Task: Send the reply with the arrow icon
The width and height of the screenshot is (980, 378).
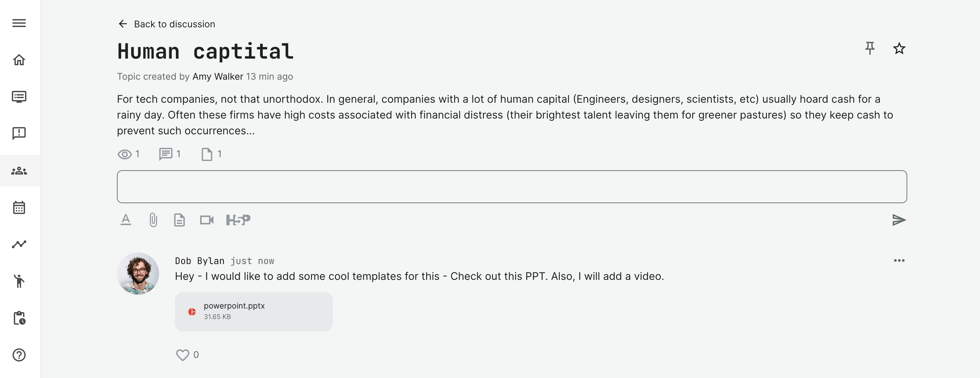Action: 899,220
